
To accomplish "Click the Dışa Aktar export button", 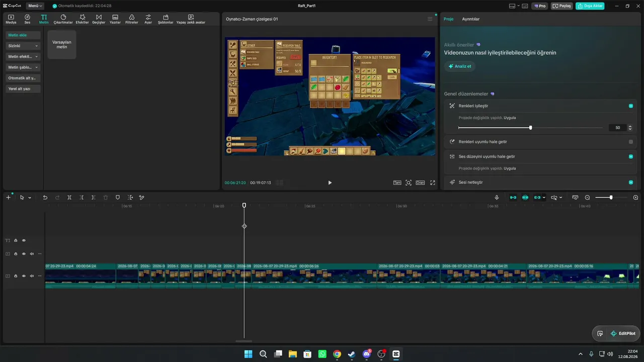I will [x=590, y=6].
